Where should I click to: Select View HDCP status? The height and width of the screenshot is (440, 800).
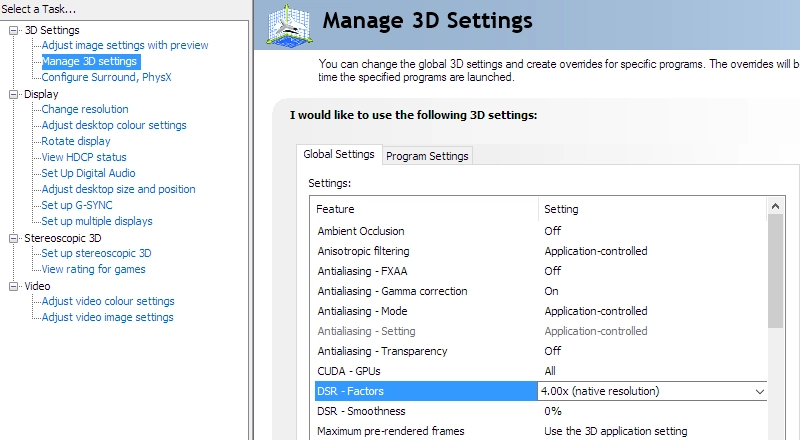(x=84, y=157)
